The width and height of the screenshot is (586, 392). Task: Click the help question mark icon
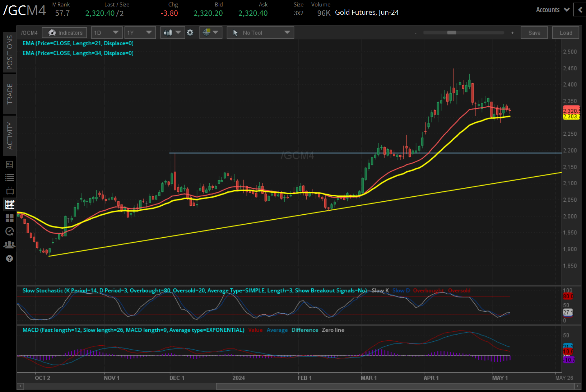point(10,258)
